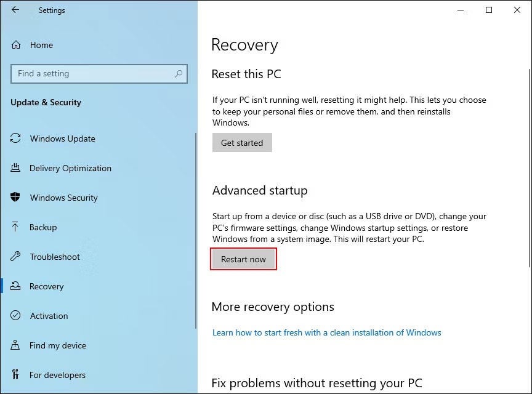
Task: Open the Recovery settings page
Action: 46,286
